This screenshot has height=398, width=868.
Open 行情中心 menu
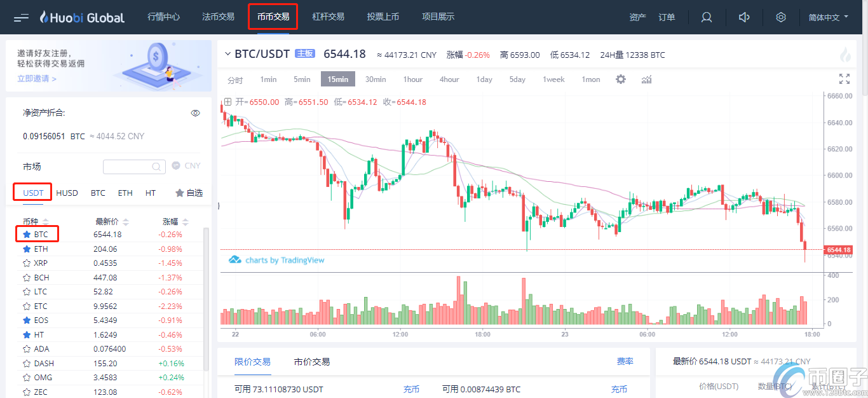tap(163, 17)
